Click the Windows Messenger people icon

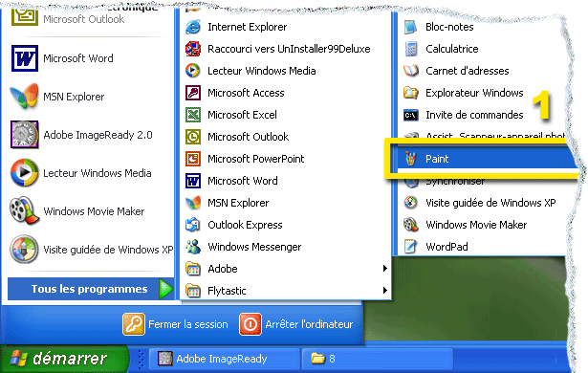[193, 247]
